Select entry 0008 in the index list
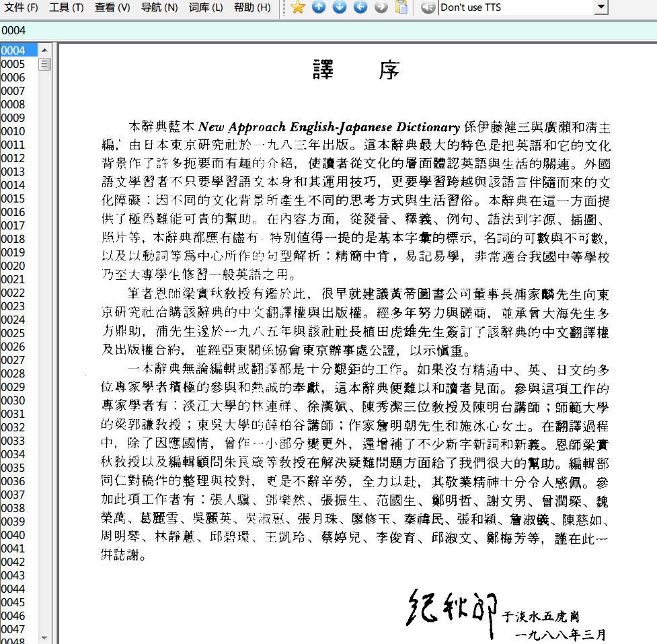The height and width of the screenshot is (644, 657). pyautogui.click(x=19, y=104)
